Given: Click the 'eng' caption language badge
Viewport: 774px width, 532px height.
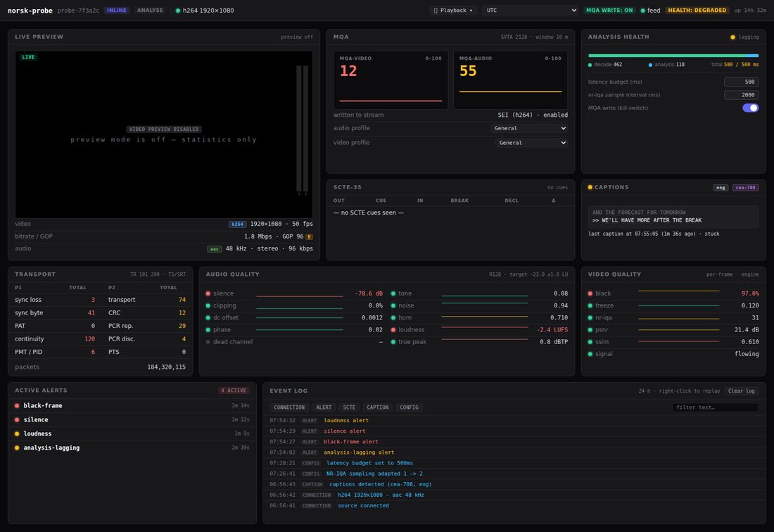Looking at the screenshot, I should click(721, 187).
